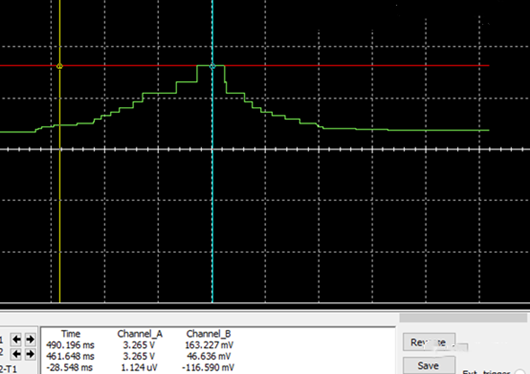The width and height of the screenshot is (530, 374).
Task: Click the cyan T2 vertical cursor line
Action: point(212,203)
